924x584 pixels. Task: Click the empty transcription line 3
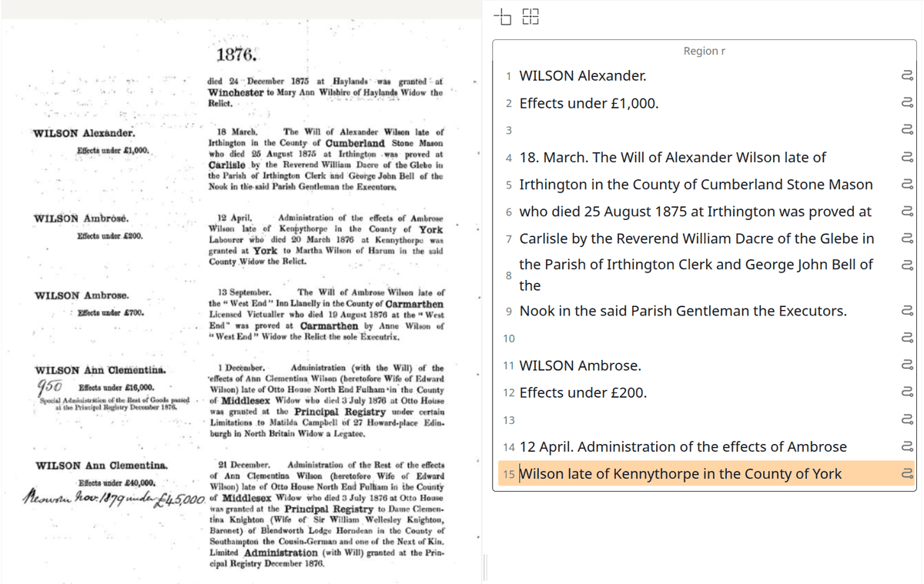point(705,130)
